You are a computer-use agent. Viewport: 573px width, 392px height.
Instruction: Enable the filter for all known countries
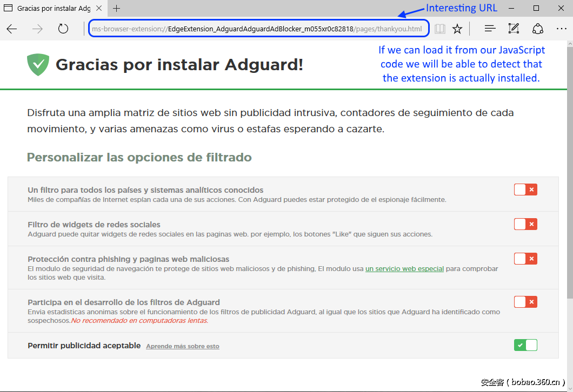click(x=525, y=190)
